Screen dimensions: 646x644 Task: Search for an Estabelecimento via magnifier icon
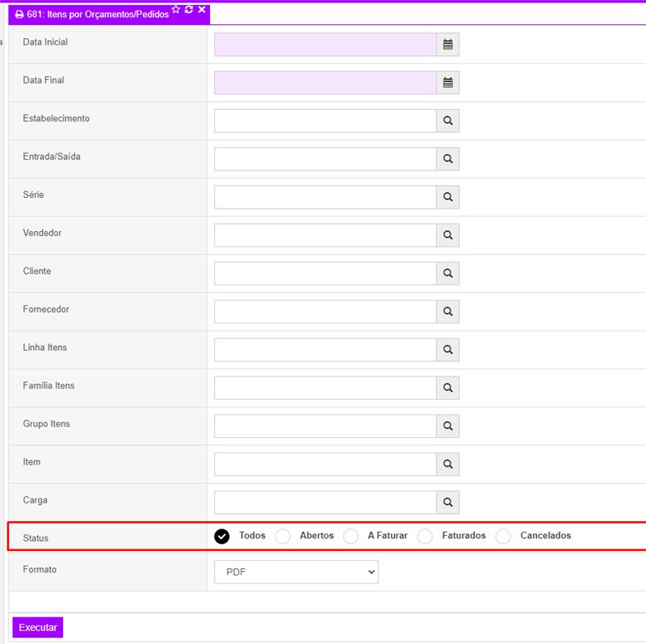click(448, 121)
